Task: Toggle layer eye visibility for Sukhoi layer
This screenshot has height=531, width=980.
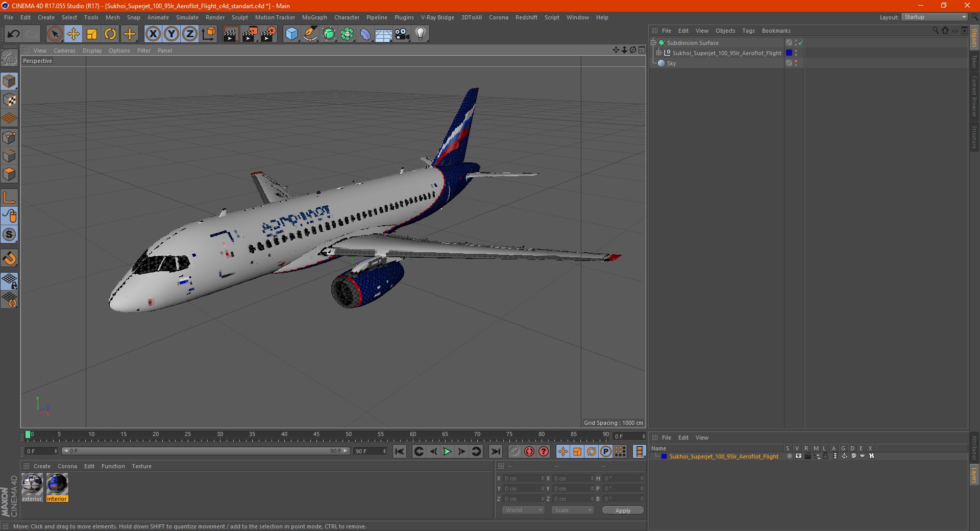Action: coord(798,456)
